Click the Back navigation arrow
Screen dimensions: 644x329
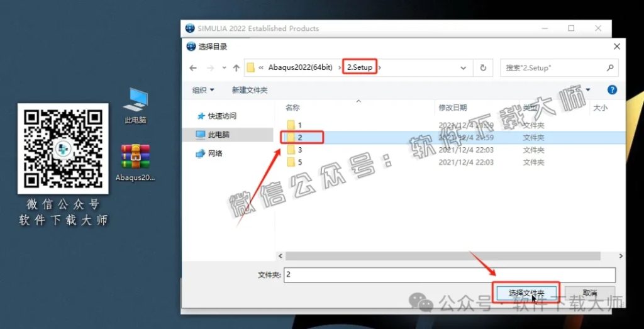[193, 68]
